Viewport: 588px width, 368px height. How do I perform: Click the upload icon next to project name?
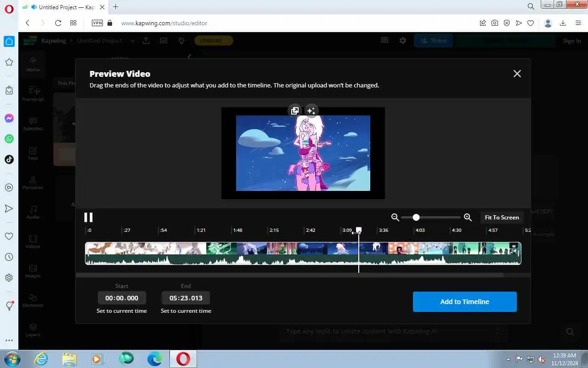pos(146,40)
